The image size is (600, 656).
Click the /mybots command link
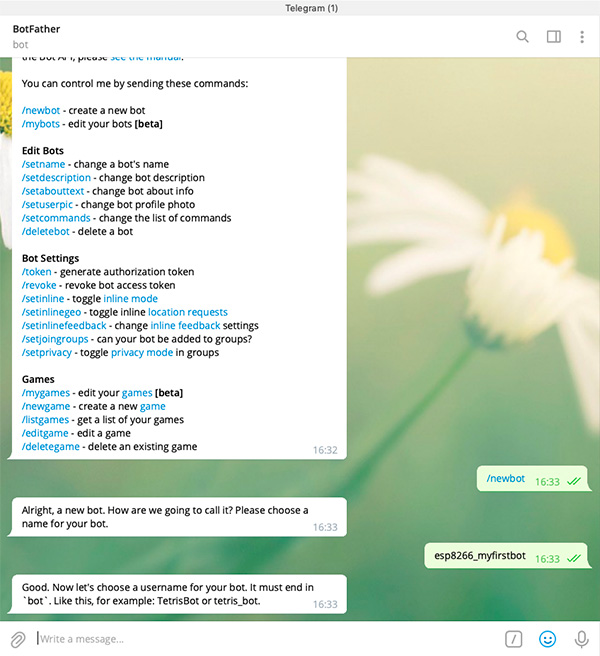tap(41, 124)
